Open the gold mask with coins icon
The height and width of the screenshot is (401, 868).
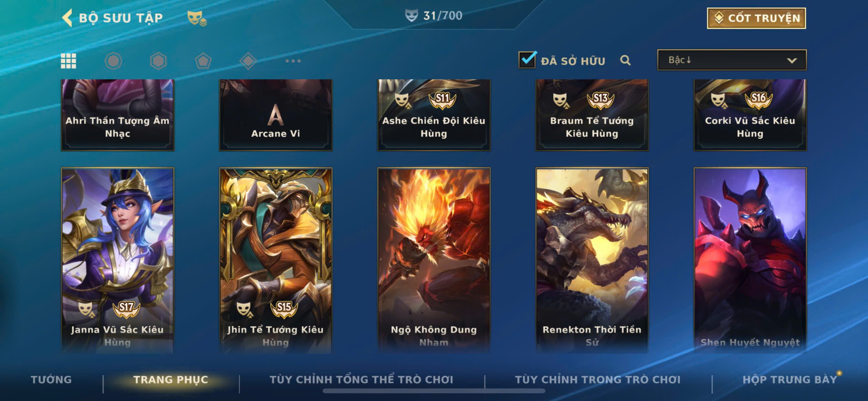[x=197, y=18]
